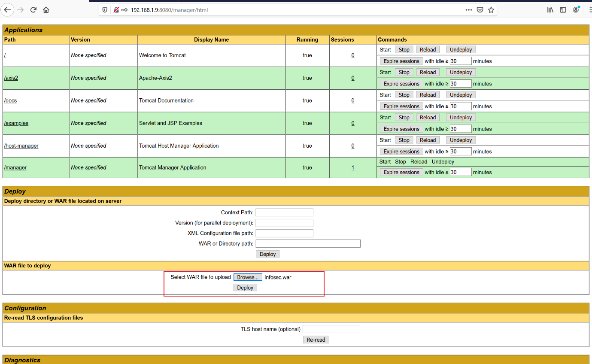Screen dimensions: 592x364
Task: Toggle the sidebar view icon
Action: 563,10
